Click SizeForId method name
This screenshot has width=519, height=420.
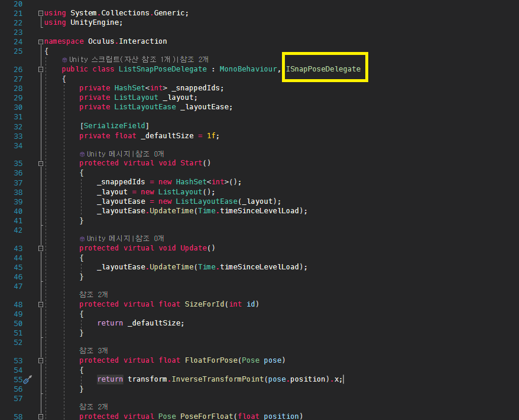pyautogui.click(x=205, y=304)
